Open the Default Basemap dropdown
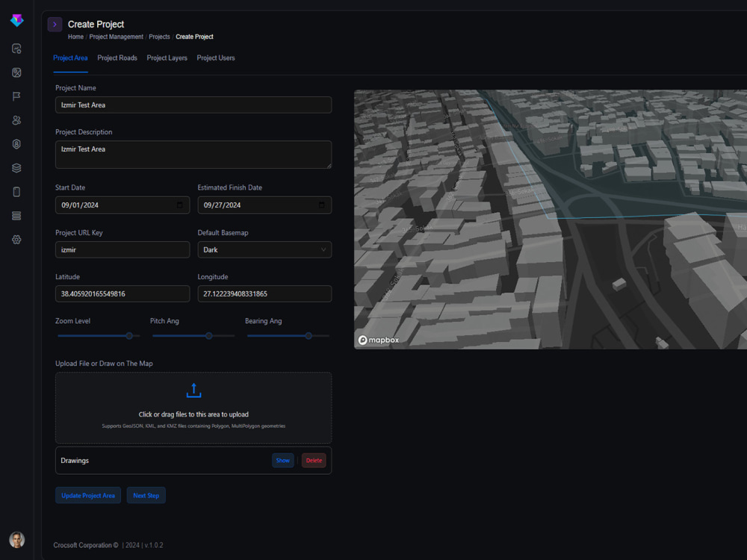The height and width of the screenshot is (560, 747). pyautogui.click(x=264, y=249)
